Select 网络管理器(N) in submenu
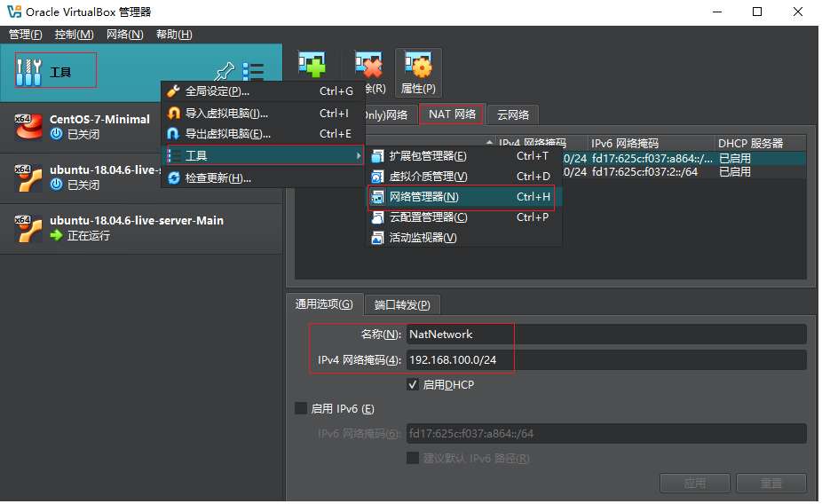 pos(464,197)
